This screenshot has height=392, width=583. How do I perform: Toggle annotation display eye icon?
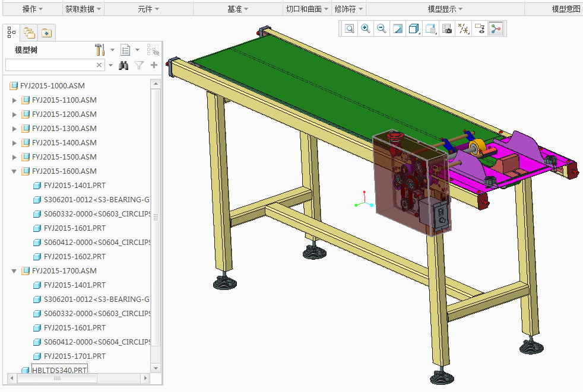click(x=479, y=28)
